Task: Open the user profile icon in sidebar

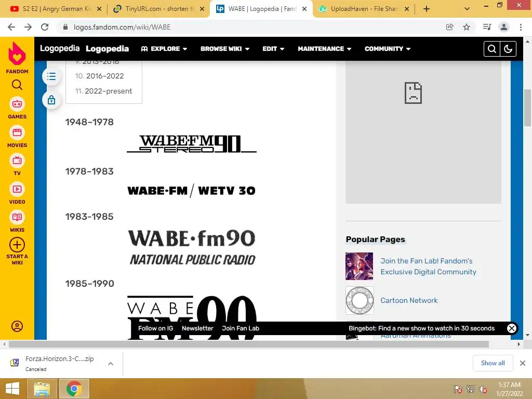Action: 17,326
